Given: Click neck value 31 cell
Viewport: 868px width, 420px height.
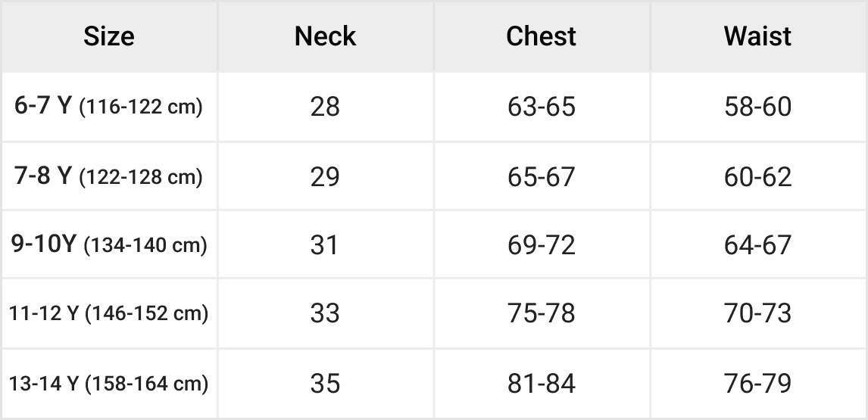Looking at the screenshot, I should pos(325,245).
